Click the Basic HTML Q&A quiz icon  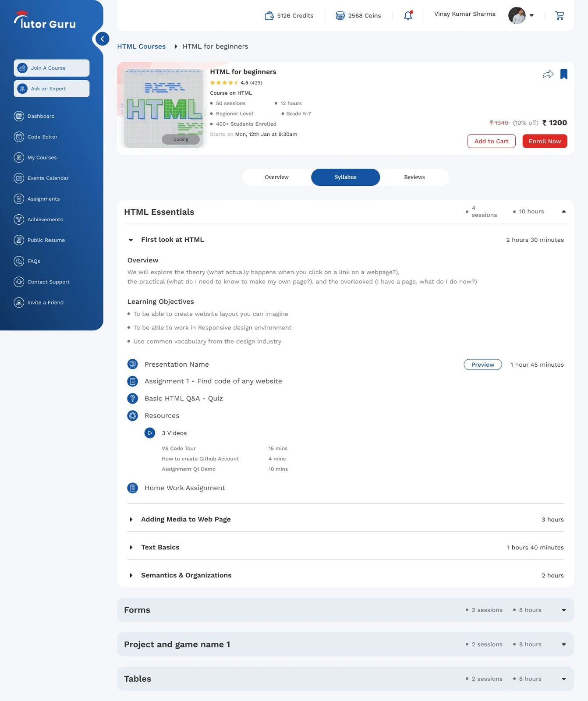tap(132, 398)
